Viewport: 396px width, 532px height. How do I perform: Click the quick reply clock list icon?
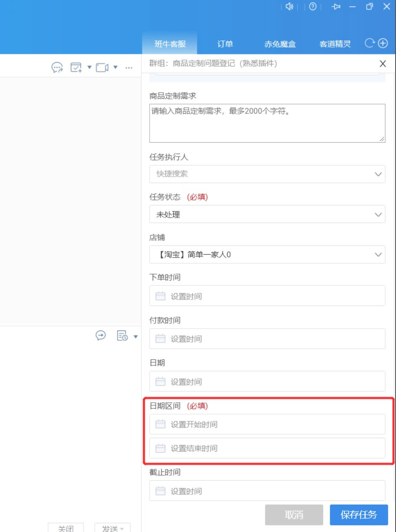pos(122,336)
